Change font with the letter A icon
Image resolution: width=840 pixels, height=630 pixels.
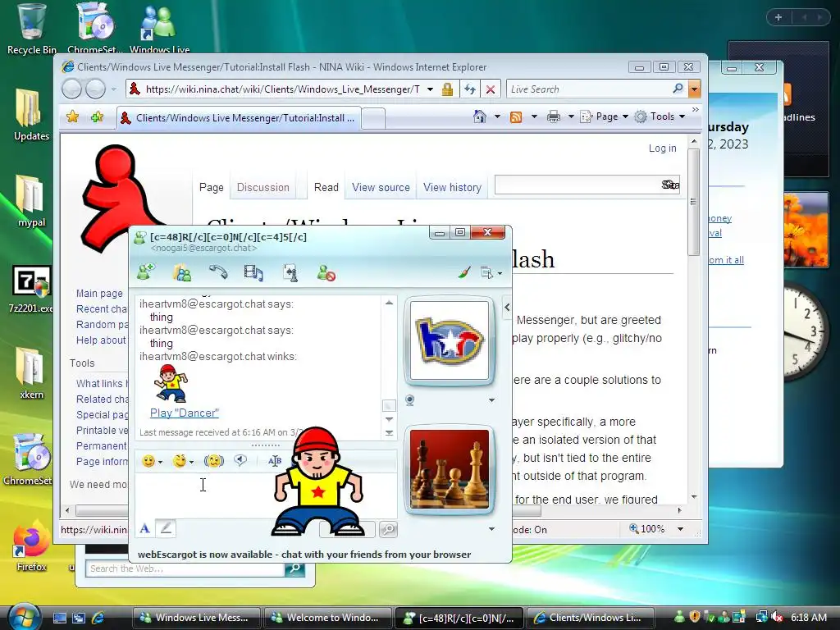coord(274,461)
